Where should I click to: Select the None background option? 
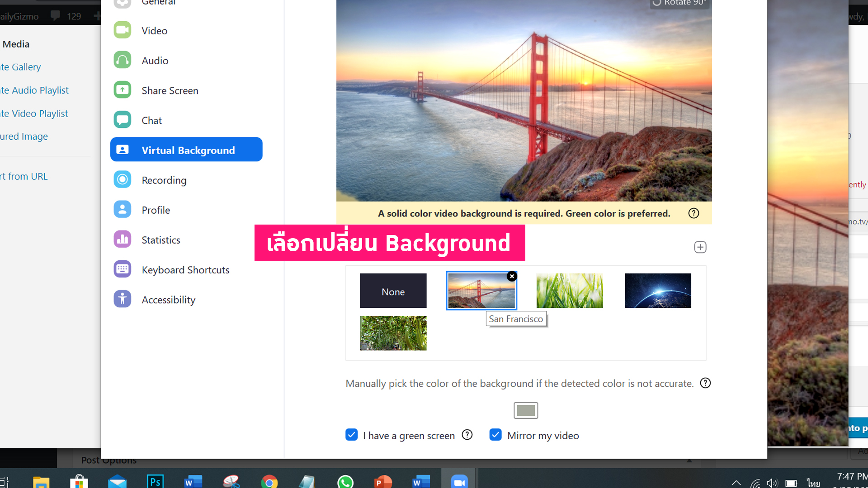coord(393,291)
